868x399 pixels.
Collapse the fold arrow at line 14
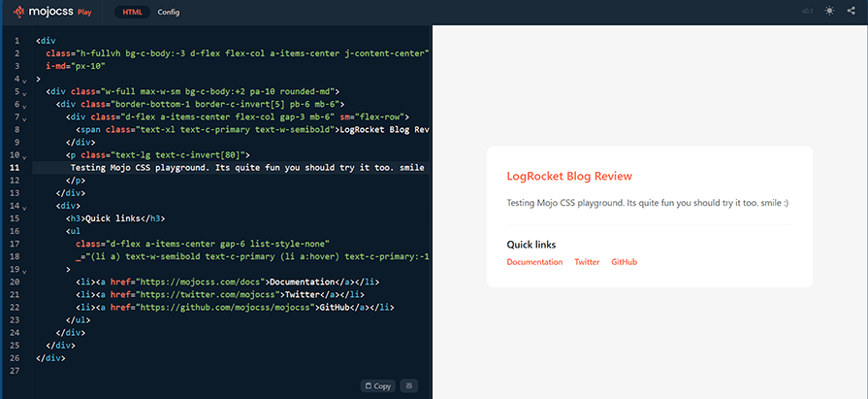click(24, 208)
